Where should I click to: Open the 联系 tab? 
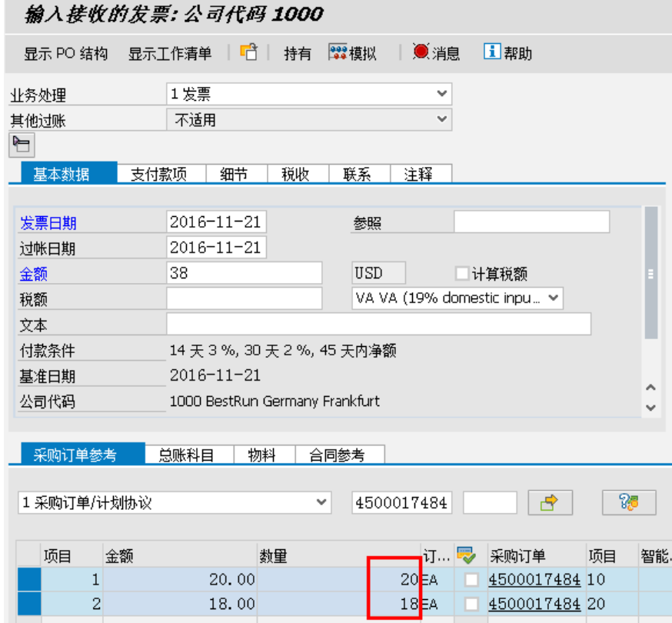[359, 174]
